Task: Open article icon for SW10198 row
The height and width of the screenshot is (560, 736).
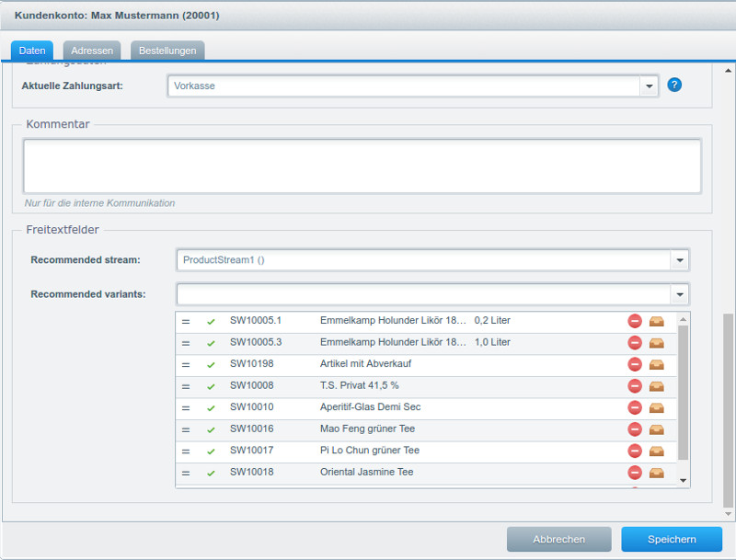Action: click(656, 364)
